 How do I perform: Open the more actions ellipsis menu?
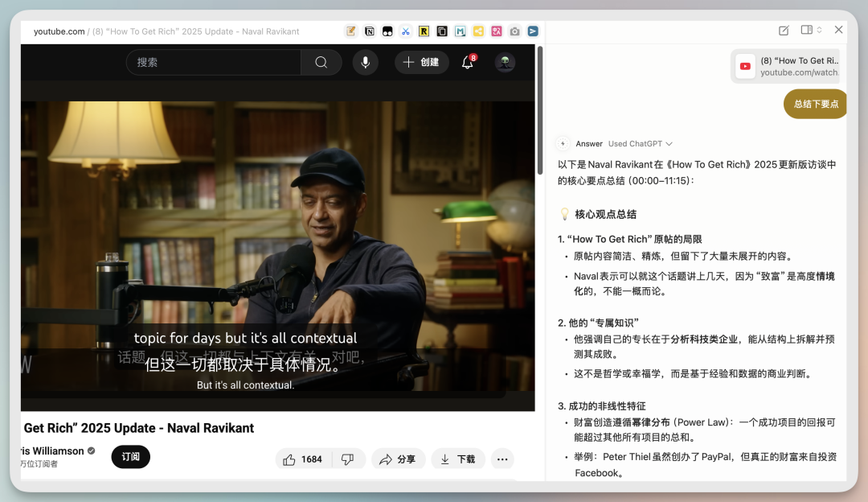pos(502,459)
